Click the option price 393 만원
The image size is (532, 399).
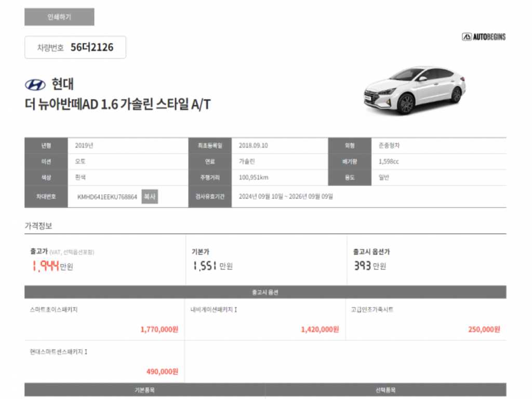(x=370, y=266)
